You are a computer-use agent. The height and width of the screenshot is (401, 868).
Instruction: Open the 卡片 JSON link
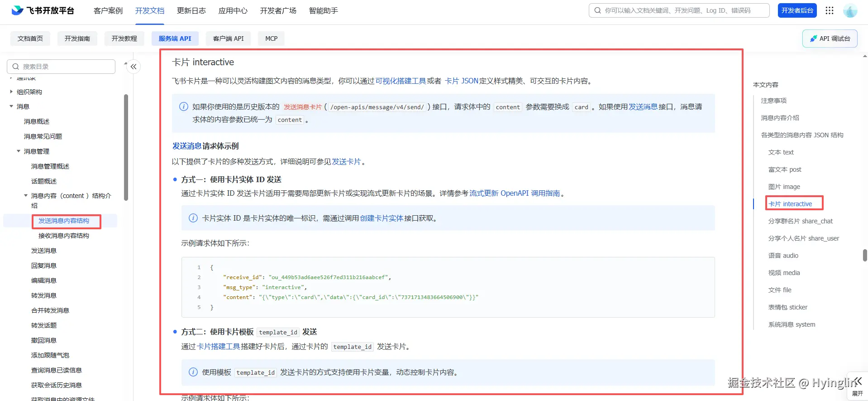coord(462,81)
